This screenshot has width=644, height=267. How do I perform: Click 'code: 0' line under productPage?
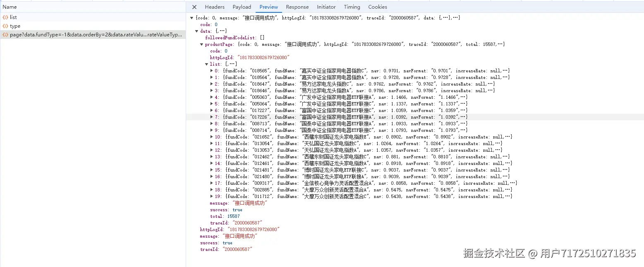tap(219, 51)
